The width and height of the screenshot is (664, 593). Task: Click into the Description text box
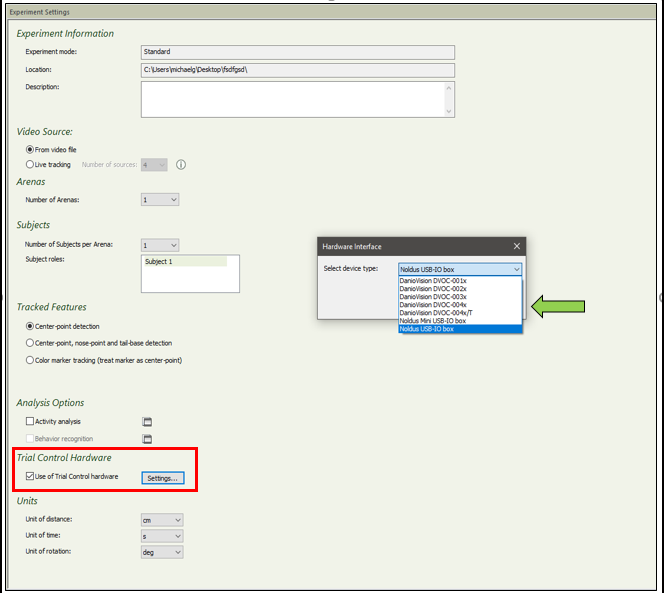pyautogui.click(x=293, y=100)
